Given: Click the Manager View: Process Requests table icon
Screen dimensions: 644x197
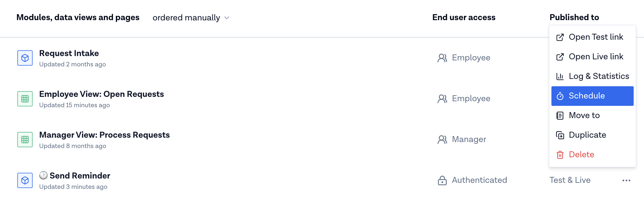Looking at the screenshot, I should point(25,140).
